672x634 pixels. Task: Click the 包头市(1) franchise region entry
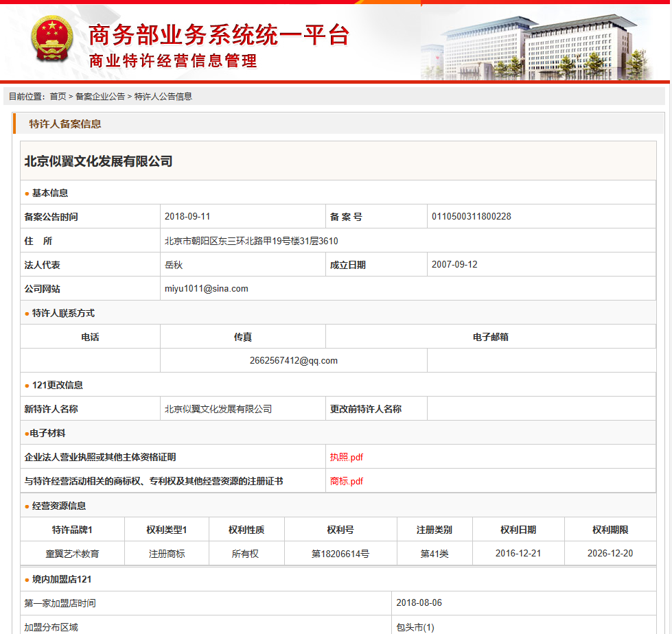[415, 627]
